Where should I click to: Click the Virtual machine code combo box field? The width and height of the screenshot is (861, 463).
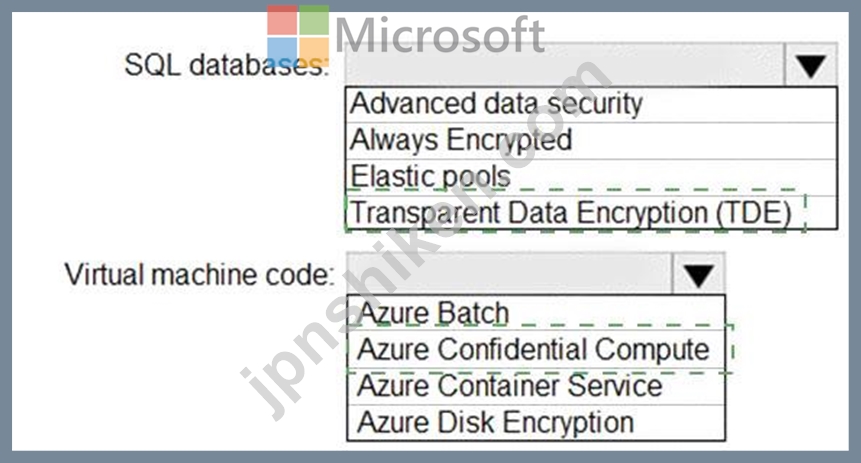click(510, 274)
